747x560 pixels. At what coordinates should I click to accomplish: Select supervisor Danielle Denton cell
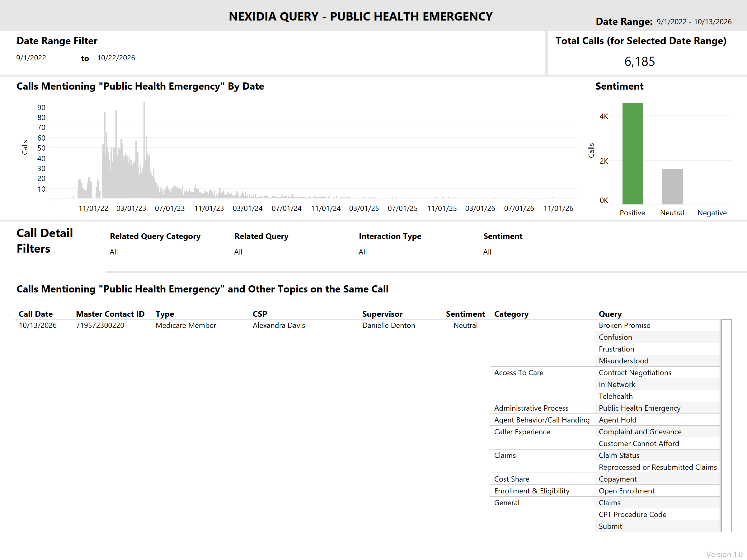[389, 325]
